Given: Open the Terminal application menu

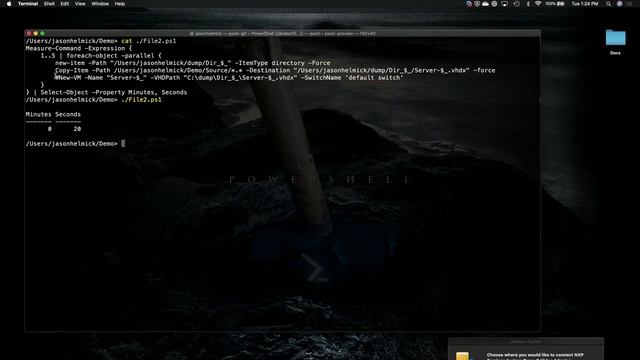Looking at the screenshot, I should point(28,4).
